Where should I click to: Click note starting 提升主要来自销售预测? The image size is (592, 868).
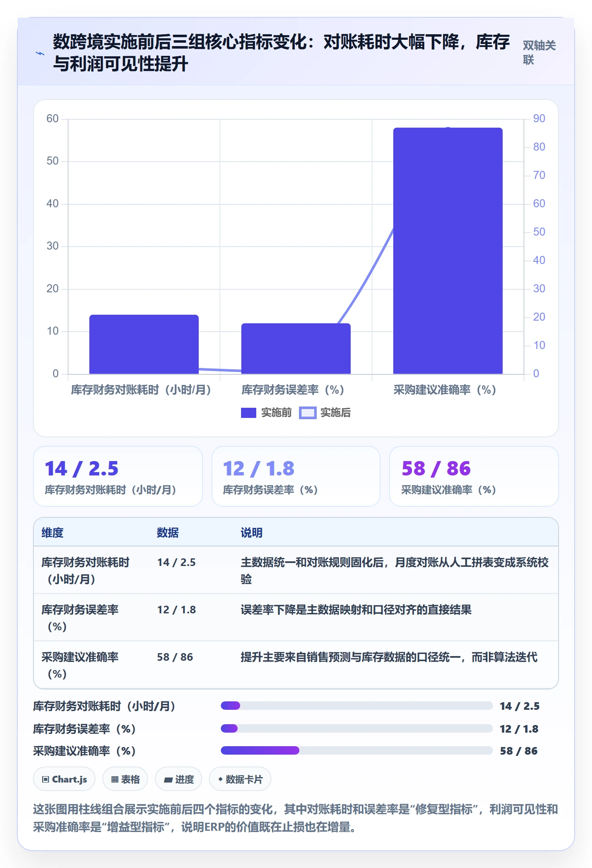389,657
